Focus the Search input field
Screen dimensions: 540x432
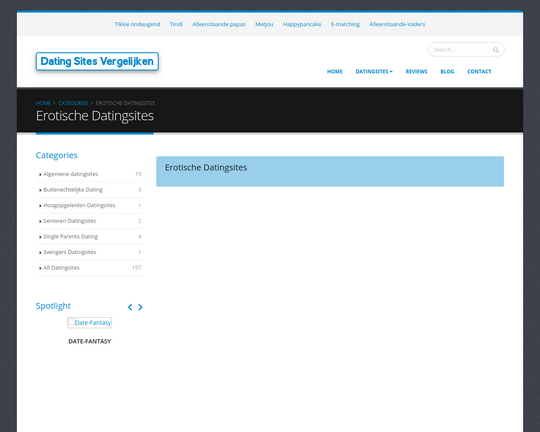[x=461, y=50]
